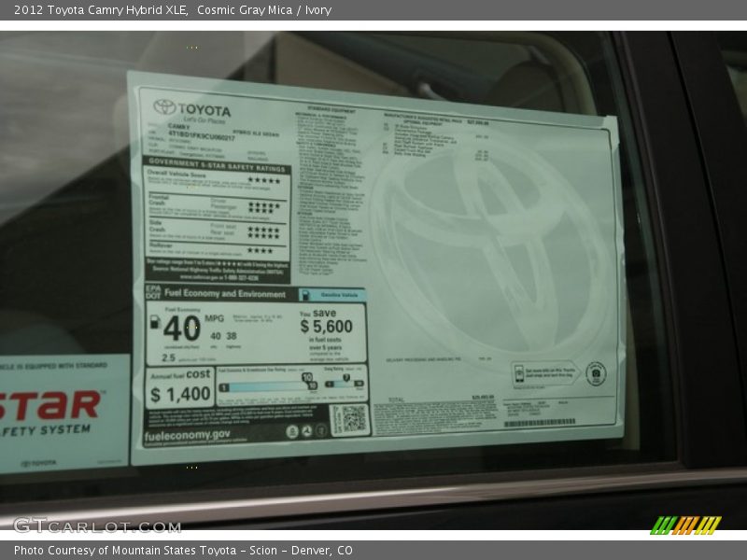Select the Annual Fuel Cost panel
The image size is (747, 560).
[x=179, y=381]
